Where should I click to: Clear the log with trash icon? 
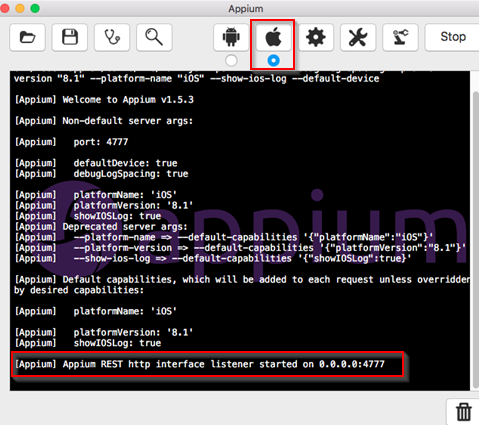click(x=464, y=412)
